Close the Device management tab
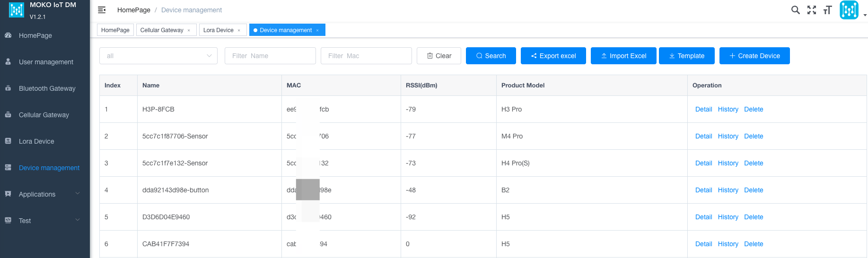 (x=317, y=30)
